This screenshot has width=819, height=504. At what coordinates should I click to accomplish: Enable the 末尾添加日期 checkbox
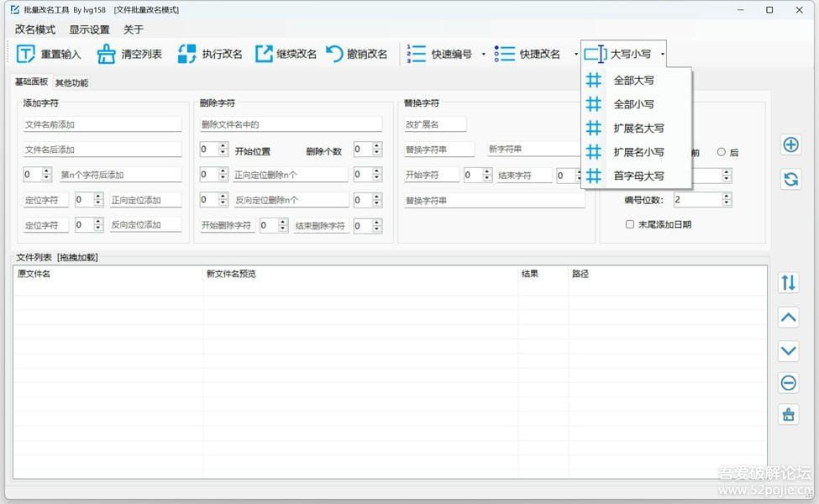[630, 223]
